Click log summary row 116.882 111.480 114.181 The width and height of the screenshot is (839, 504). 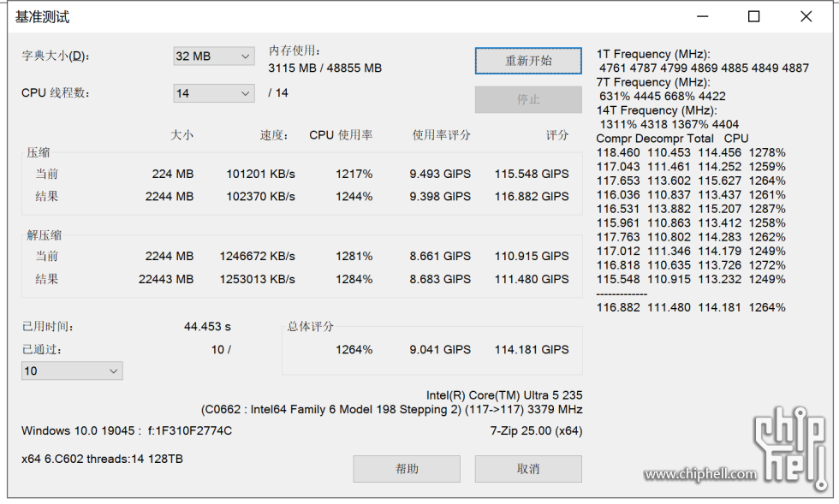coord(691,308)
